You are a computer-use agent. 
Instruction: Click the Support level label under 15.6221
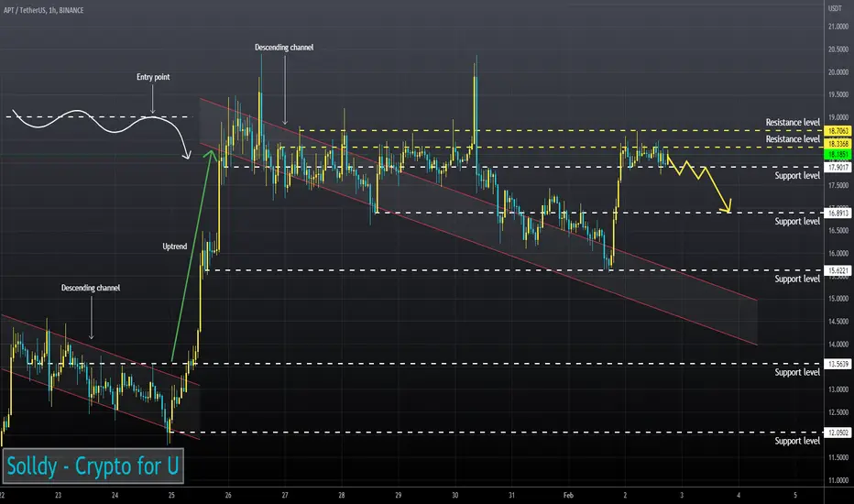click(x=797, y=279)
